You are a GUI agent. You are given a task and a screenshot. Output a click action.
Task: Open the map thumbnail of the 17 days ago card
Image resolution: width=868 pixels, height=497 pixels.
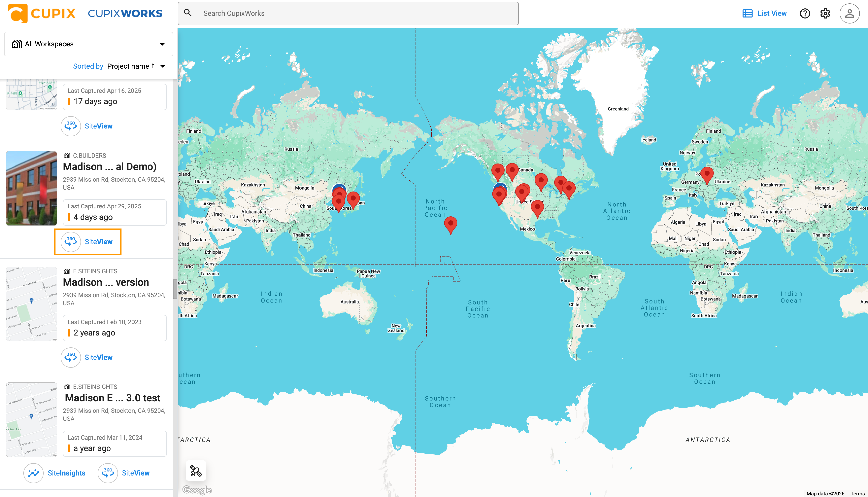coord(31,94)
